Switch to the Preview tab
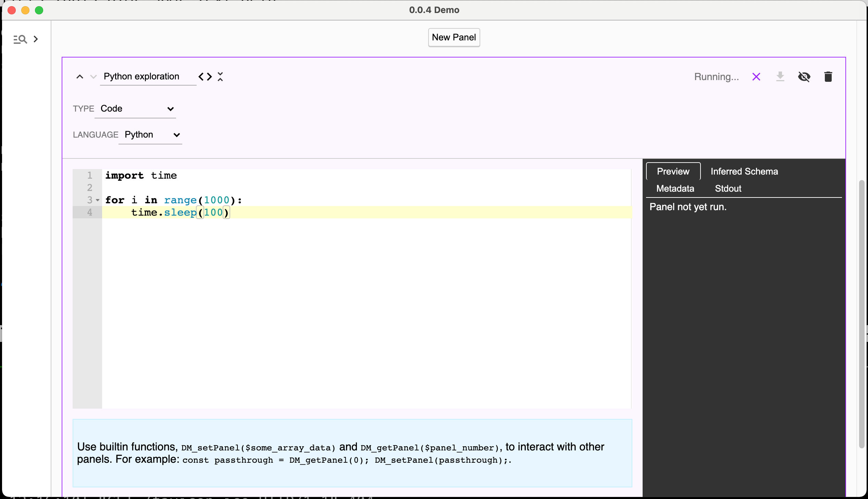Viewport: 868px width, 499px height. click(673, 171)
